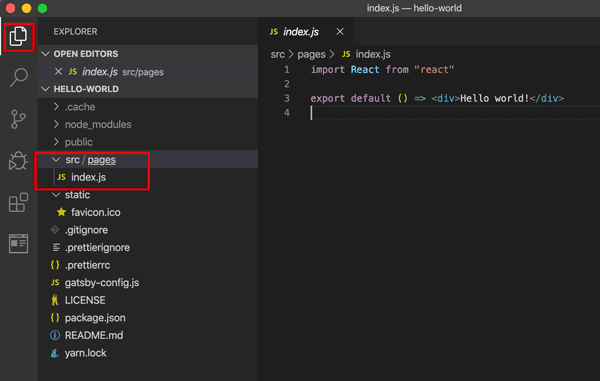The width and height of the screenshot is (600, 381).
Task: Click the lines icon beside .prettierignore
Action: (x=56, y=247)
